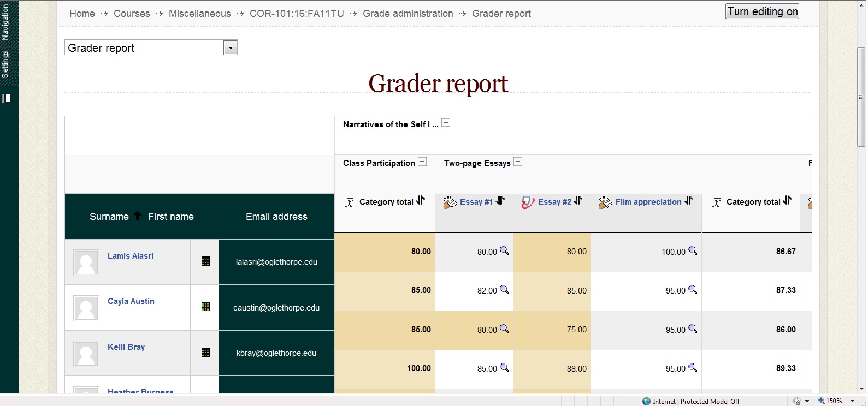Select email kbray@oglethorpe.edu
The height and width of the screenshot is (406, 868).
(276, 353)
